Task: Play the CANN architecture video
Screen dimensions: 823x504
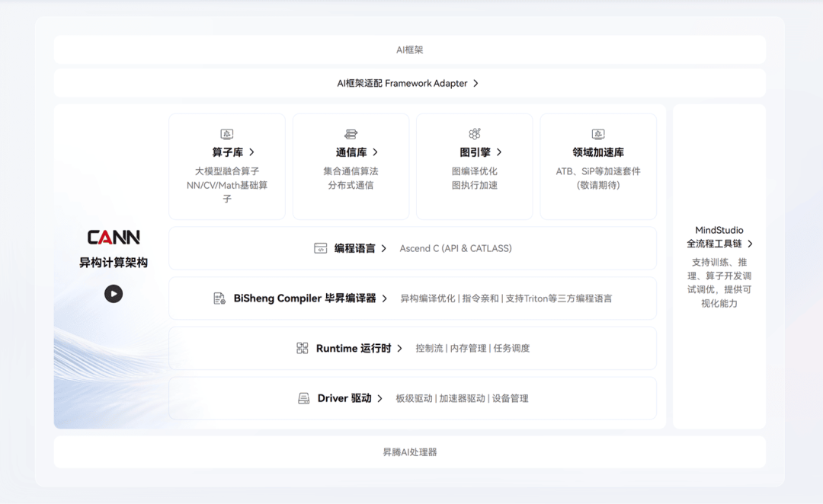Action: pyautogui.click(x=114, y=294)
